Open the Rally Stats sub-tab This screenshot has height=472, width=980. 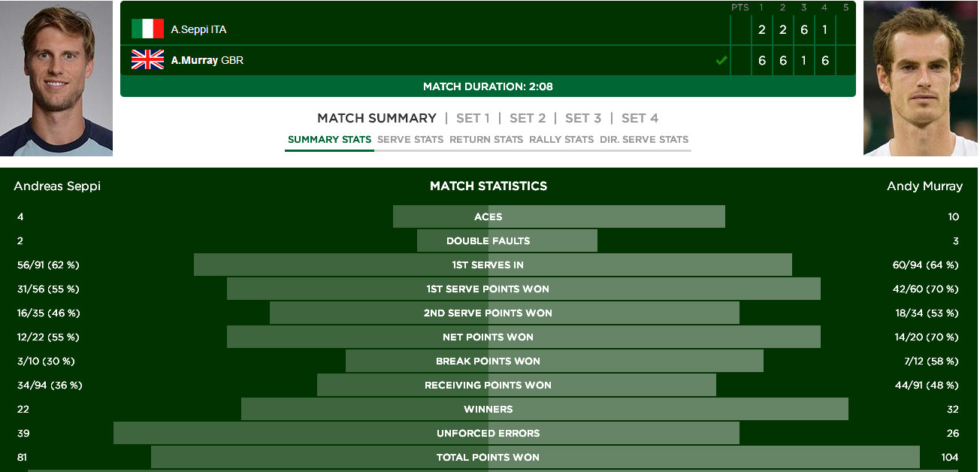tap(561, 139)
